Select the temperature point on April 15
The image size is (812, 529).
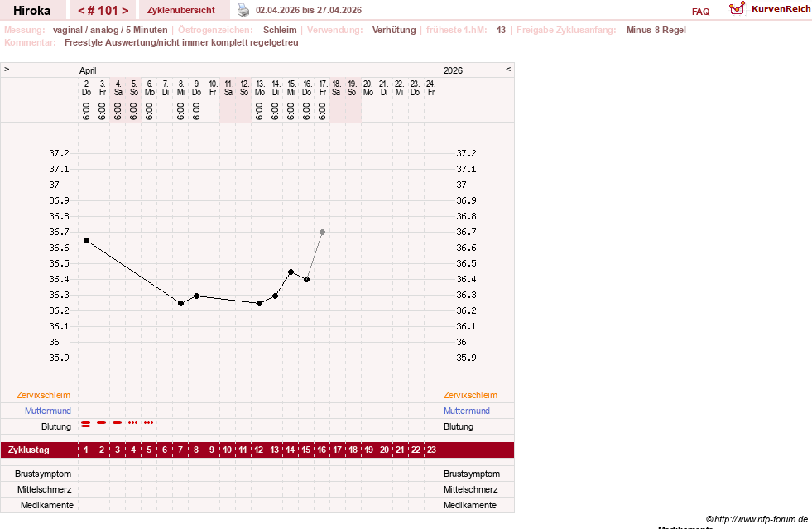(291, 272)
